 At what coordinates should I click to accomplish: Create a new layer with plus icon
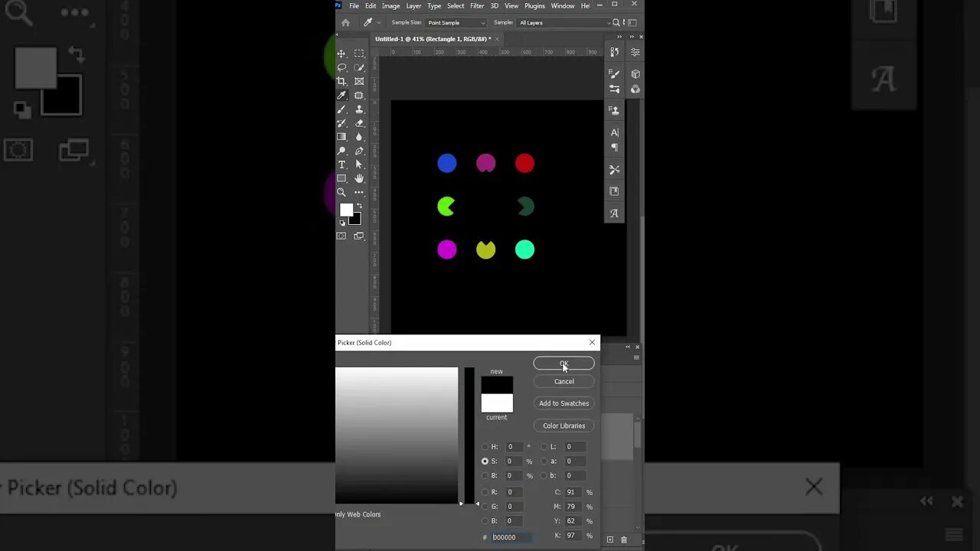click(610, 540)
